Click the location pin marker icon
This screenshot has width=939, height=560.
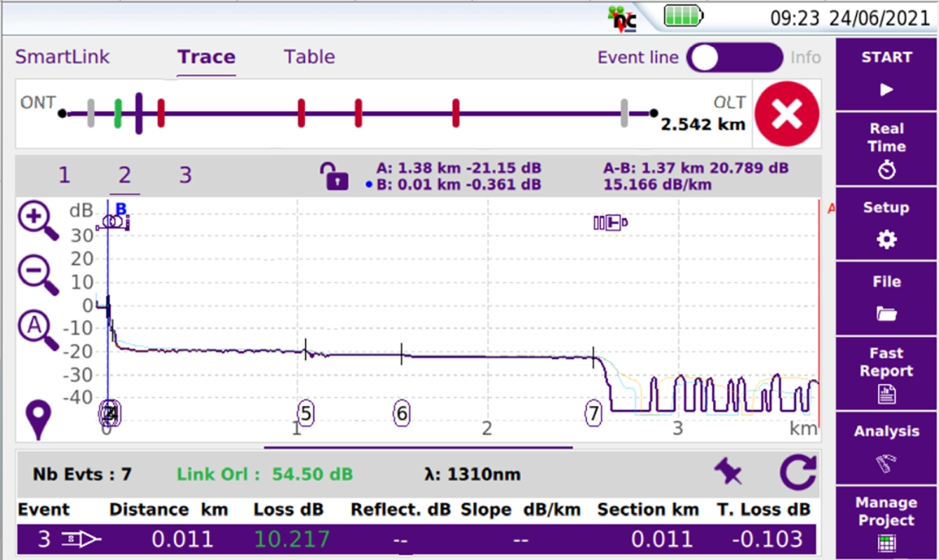(x=38, y=420)
